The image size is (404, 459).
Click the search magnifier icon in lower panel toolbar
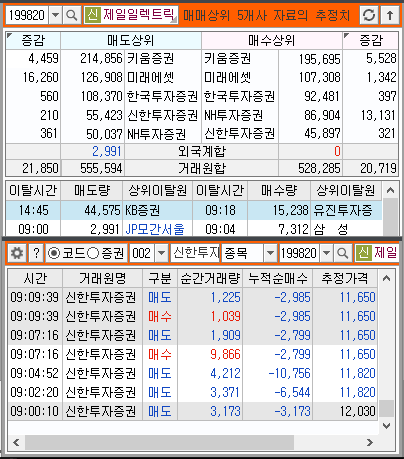click(x=343, y=253)
